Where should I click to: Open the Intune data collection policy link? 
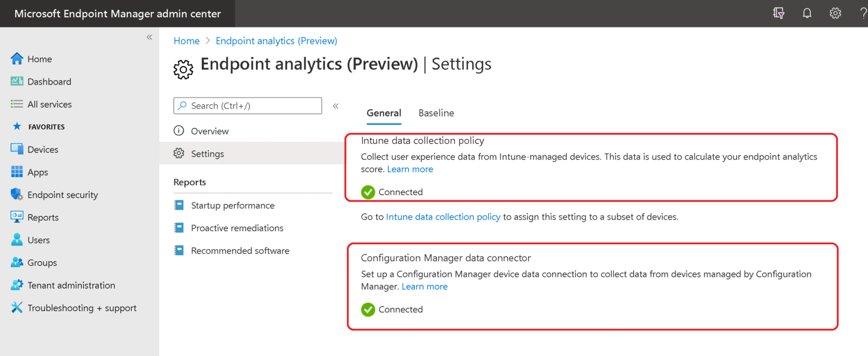443,217
